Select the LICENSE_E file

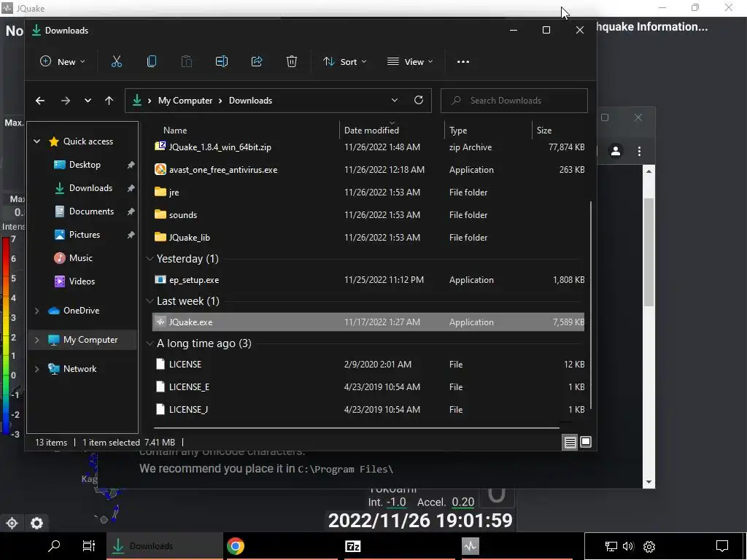click(x=368, y=386)
